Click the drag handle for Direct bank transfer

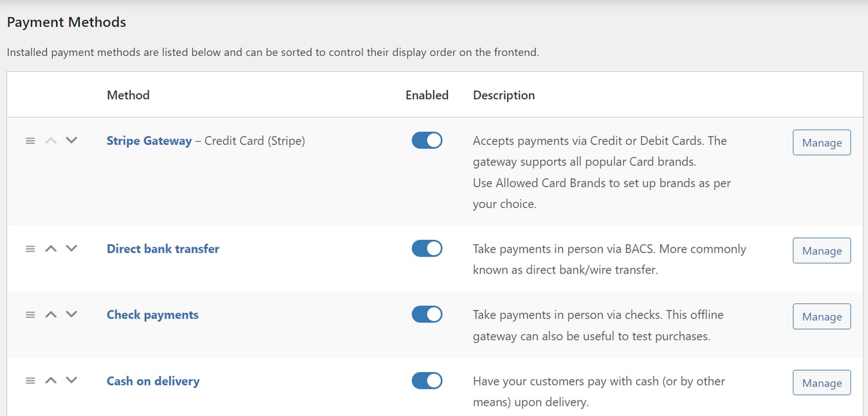(x=30, y=249)
